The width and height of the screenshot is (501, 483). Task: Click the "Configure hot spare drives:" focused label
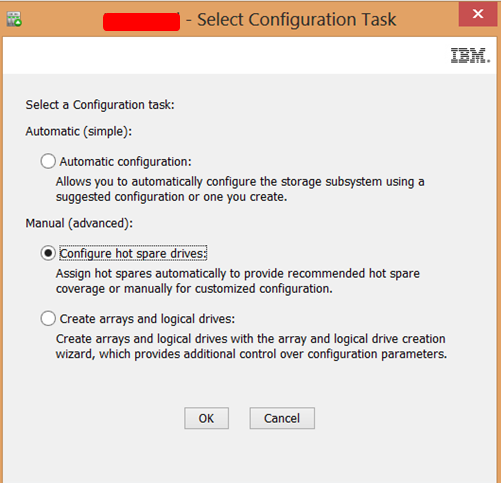pyautogui.click(x=133, y=254)
